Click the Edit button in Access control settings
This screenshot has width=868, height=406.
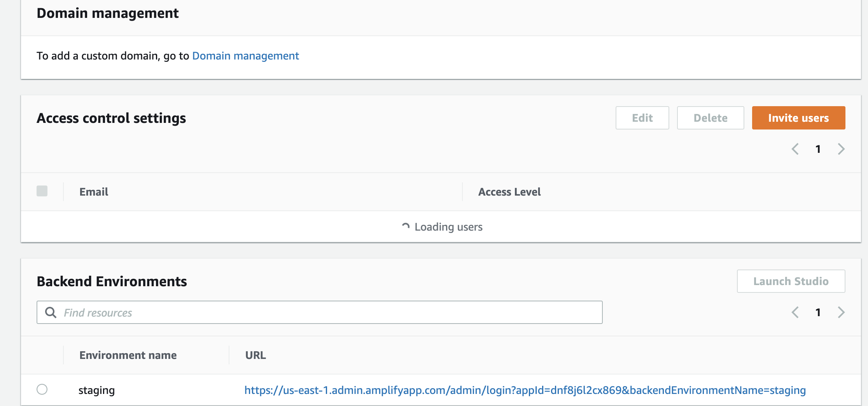click(x=642, y=118)
